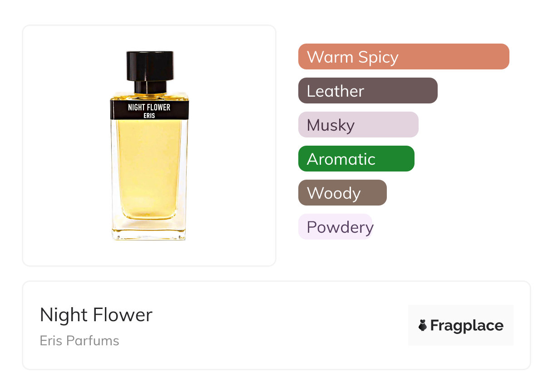This screenshot has height=392, width=553.
Task: Choose the green Aromatic accord bar
Action: click(x=356, y=159)
